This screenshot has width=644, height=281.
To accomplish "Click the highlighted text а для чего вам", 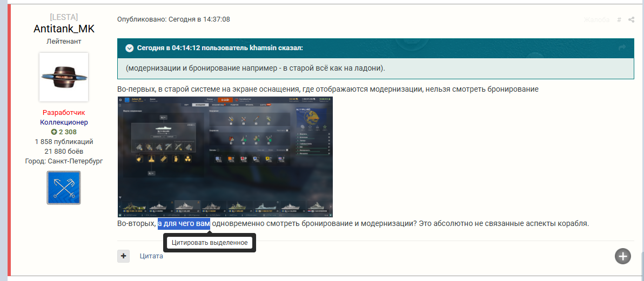I will (184, 224).
